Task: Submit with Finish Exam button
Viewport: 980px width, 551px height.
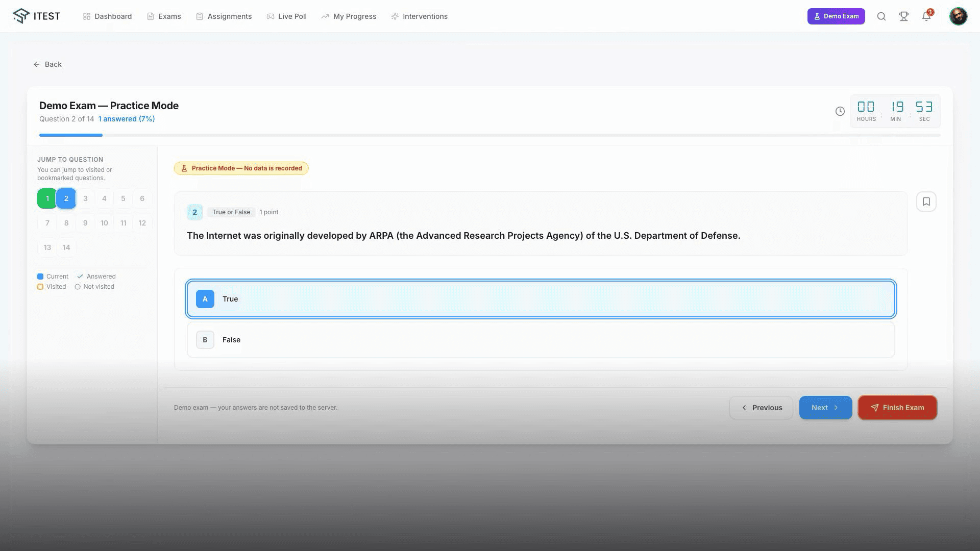Action: [897, 408]
